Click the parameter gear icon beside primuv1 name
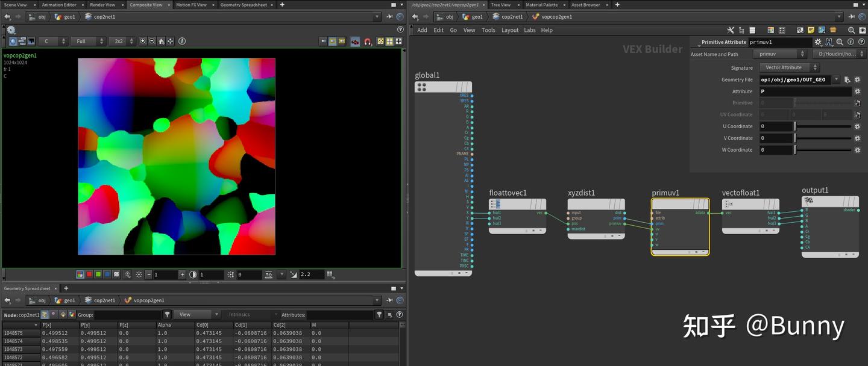Screen dimensions: 868x366 click(x=818, y=42)
